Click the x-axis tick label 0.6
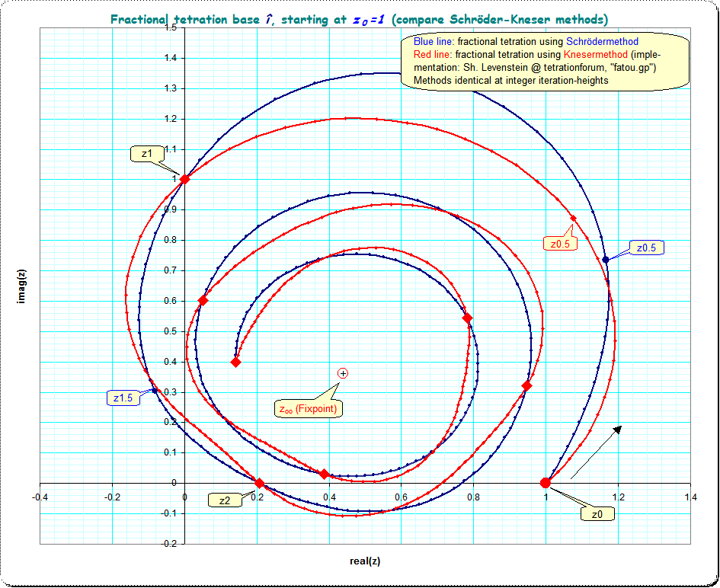 point(401,497)
